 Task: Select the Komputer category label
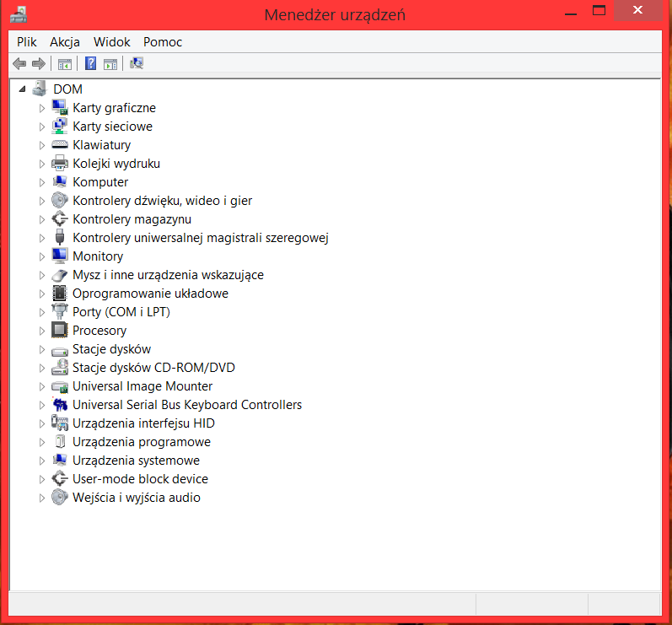click(100, 182)
